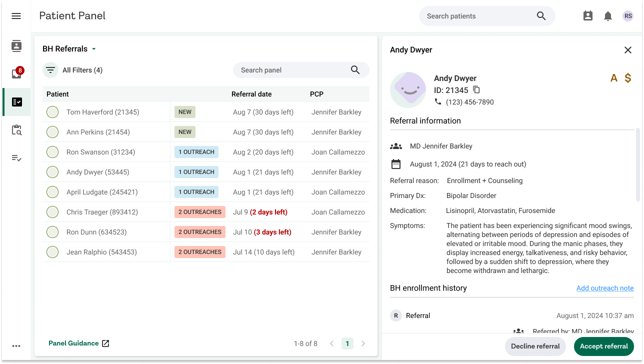The width and height of the screenshot is (644, 364).
Task: Click Tom Haverford NEW badge
Action: tap(185, 112)
